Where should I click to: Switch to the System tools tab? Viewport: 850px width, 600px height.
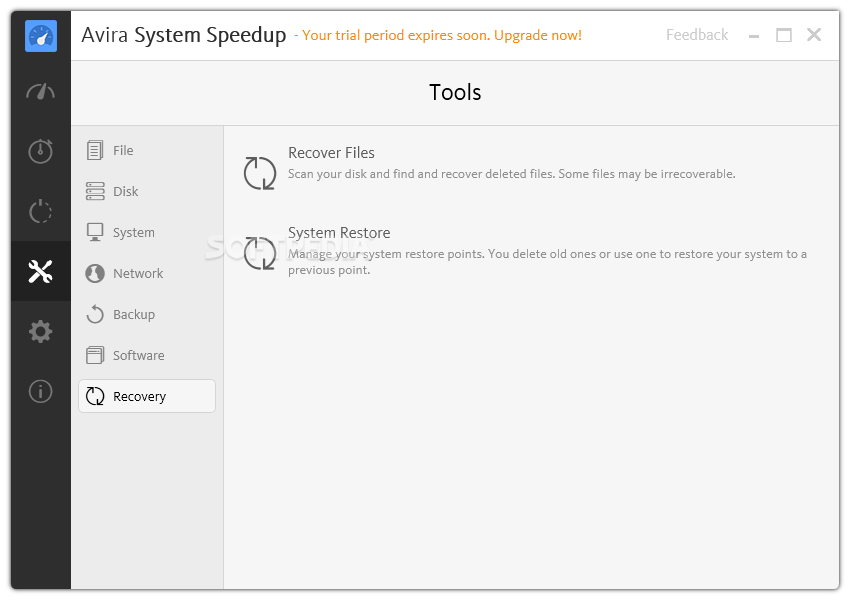point(147,233)
